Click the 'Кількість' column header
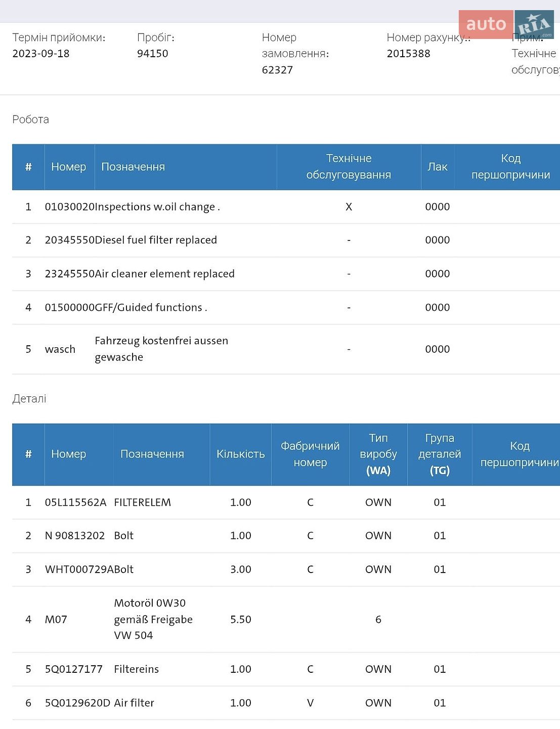 [x=240, y=454]
